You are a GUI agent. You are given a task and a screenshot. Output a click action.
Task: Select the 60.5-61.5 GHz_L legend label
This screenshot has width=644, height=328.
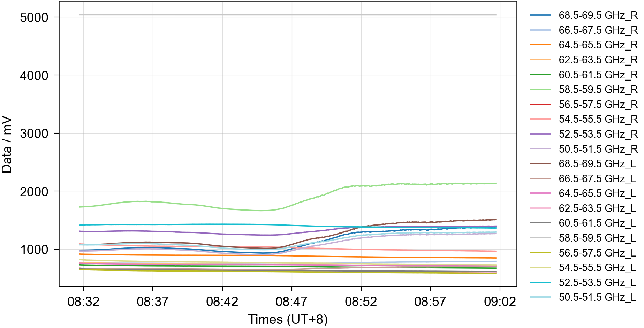597,223
